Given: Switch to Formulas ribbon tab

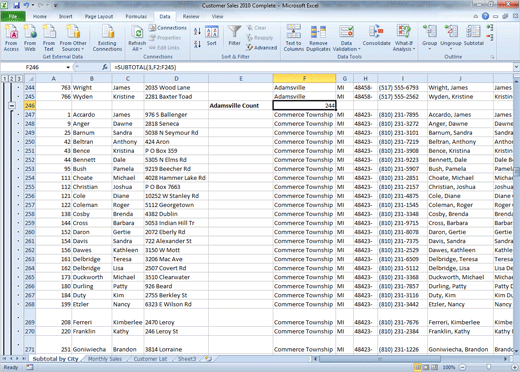Looking at the screenshot, I should (x=136, y=16).
